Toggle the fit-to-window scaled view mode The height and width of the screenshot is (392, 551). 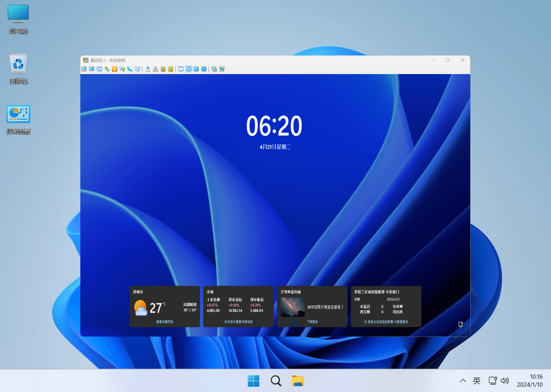point(189,69)
